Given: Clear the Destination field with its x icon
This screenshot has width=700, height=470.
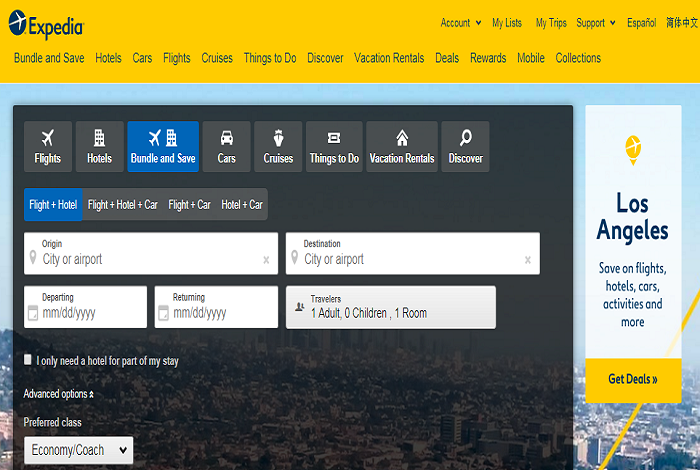Looking at the screenshot, I should coord(528,260).
